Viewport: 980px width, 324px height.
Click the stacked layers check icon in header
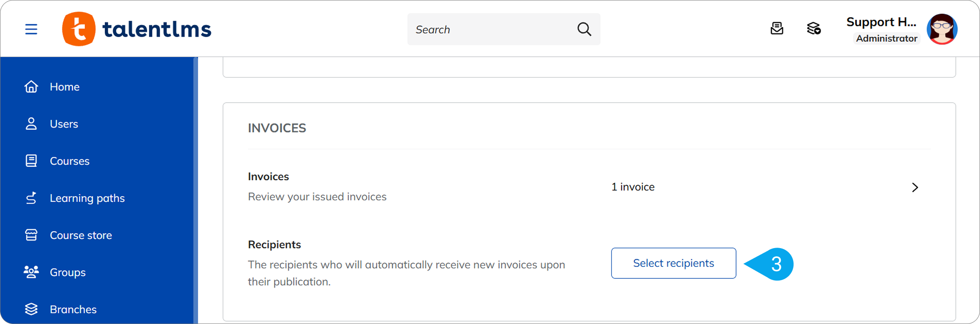814,29
